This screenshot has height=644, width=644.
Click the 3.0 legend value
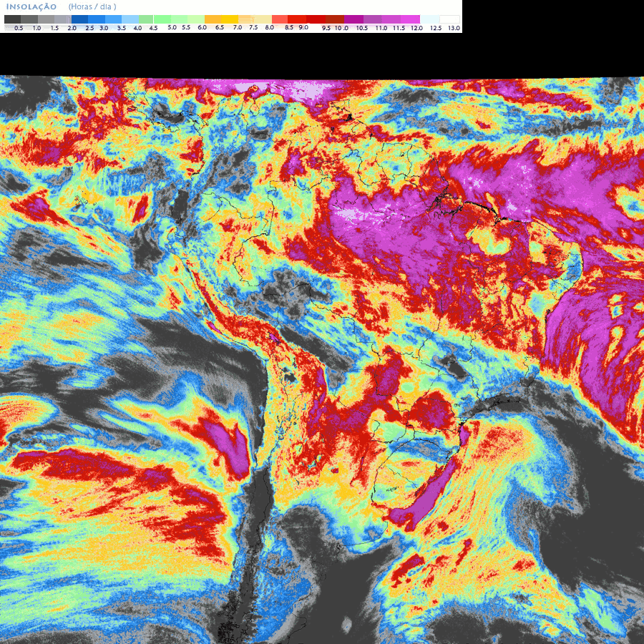point(104,29)
